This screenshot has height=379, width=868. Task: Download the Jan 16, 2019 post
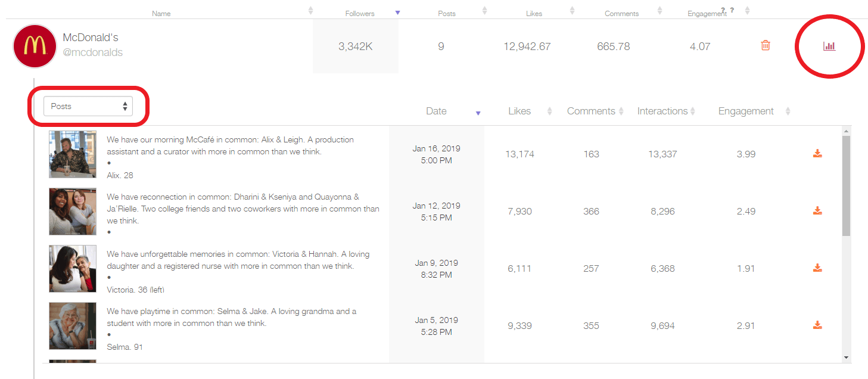[x=817, y=154]
